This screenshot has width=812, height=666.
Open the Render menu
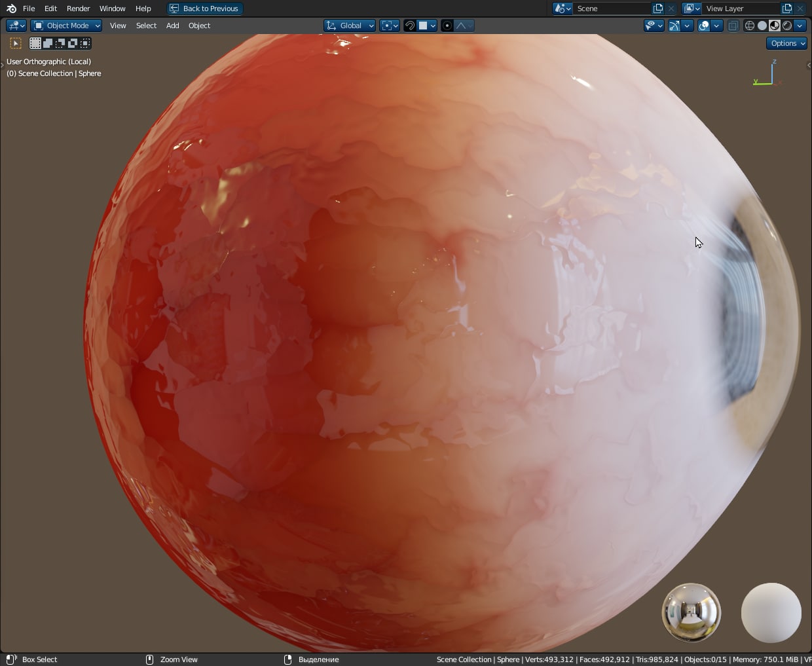78,9
